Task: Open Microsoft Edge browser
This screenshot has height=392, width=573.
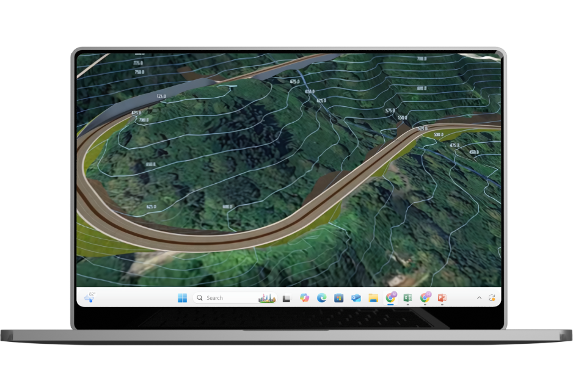Action: [x=321, y=298]
